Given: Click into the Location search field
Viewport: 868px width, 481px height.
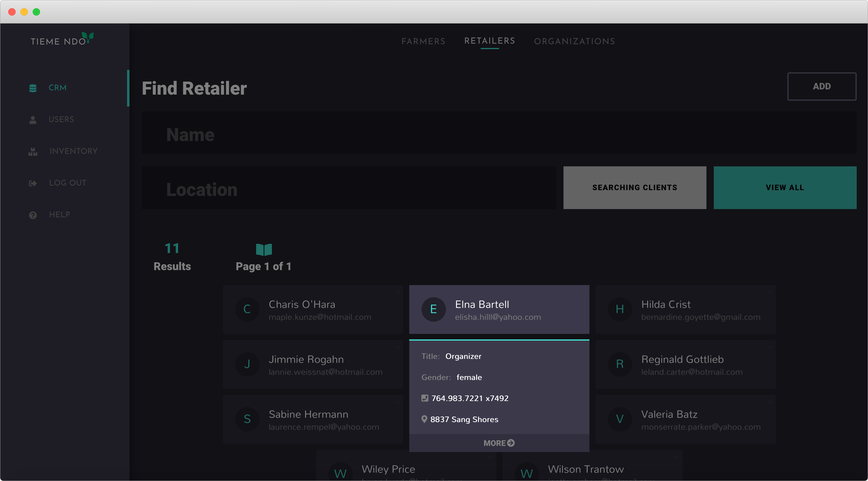Looking at the screenshot, I should [349, 188].
